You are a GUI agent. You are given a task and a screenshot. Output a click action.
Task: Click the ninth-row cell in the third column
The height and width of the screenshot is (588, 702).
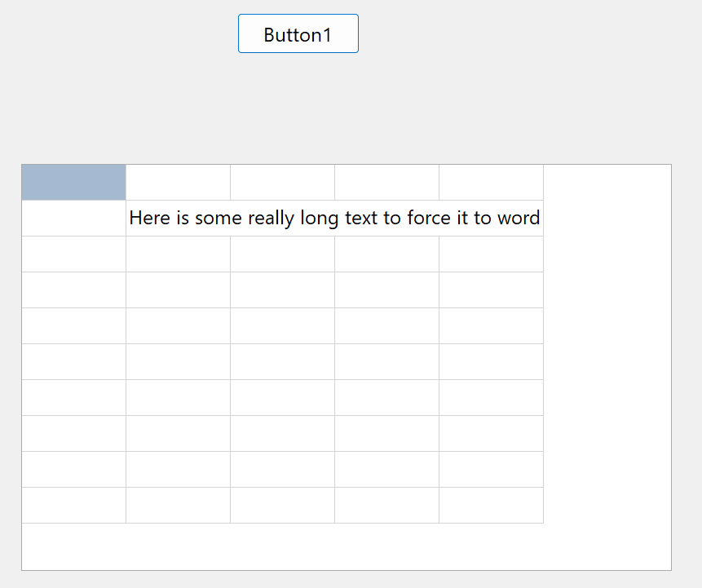(282, 469)
